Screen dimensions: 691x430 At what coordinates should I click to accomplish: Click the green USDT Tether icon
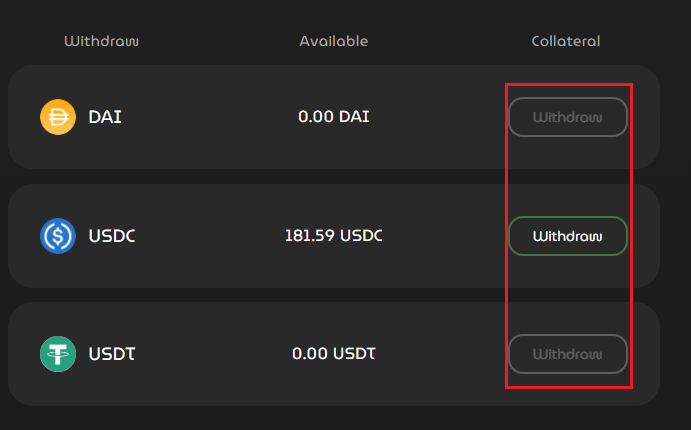pyautogui.click(x=58, y=354)
